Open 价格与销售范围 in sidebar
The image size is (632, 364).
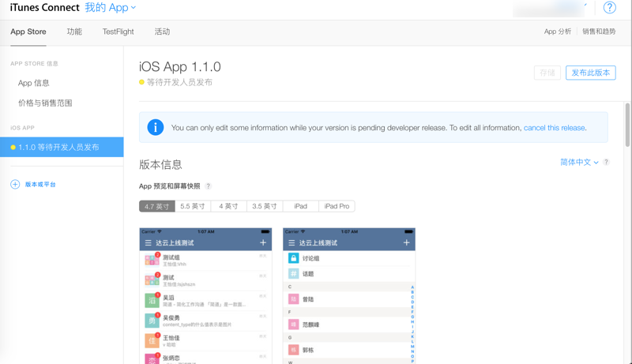click(45, 103)
